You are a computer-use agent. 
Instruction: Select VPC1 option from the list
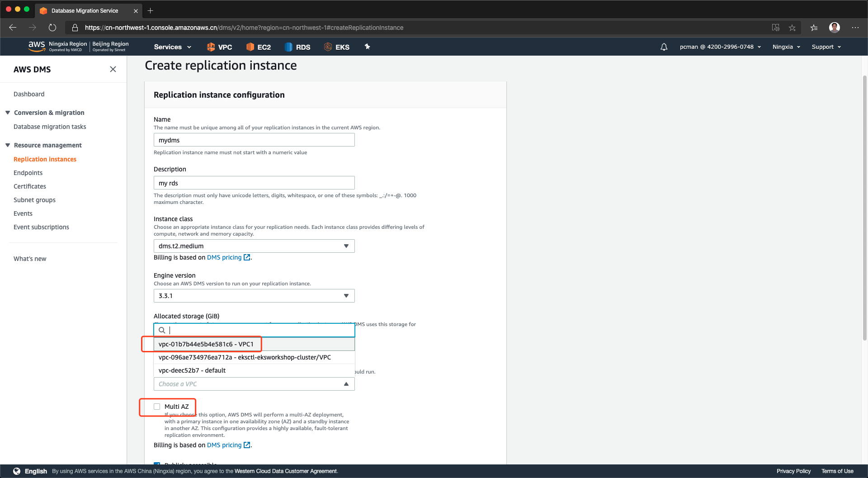[x=206, y=344]
